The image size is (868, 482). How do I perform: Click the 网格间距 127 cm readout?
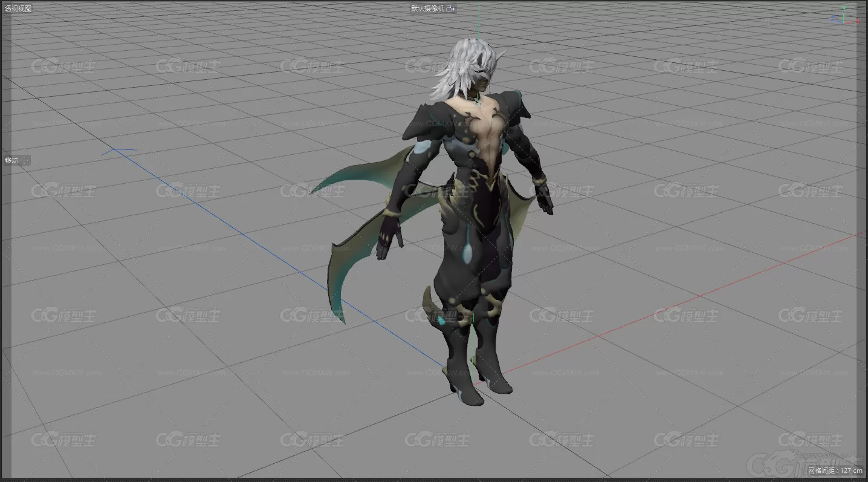(x=835, y=471)
